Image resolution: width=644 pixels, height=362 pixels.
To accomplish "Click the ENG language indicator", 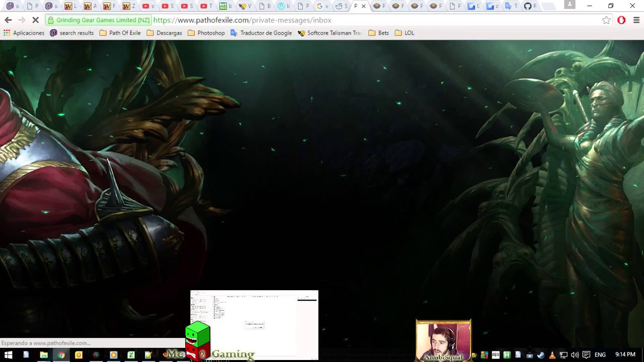I will (600, 355).
